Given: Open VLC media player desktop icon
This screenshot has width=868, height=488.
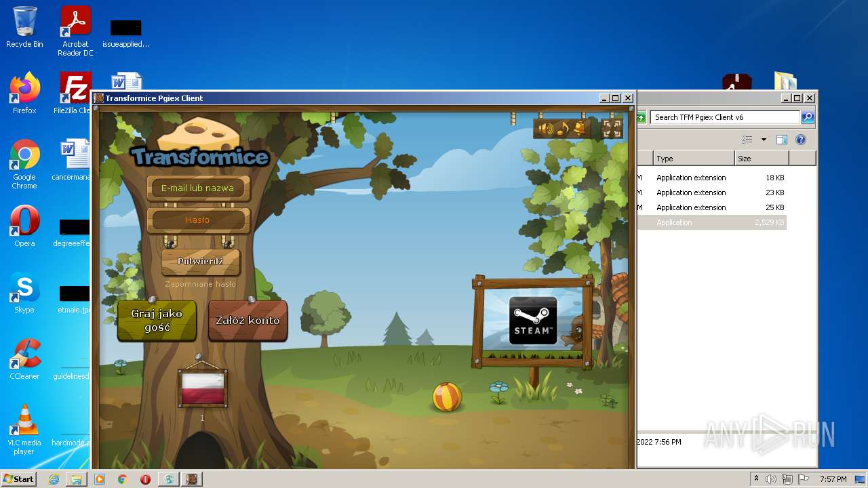Looking at the screenshot, I should click(24, 430).
